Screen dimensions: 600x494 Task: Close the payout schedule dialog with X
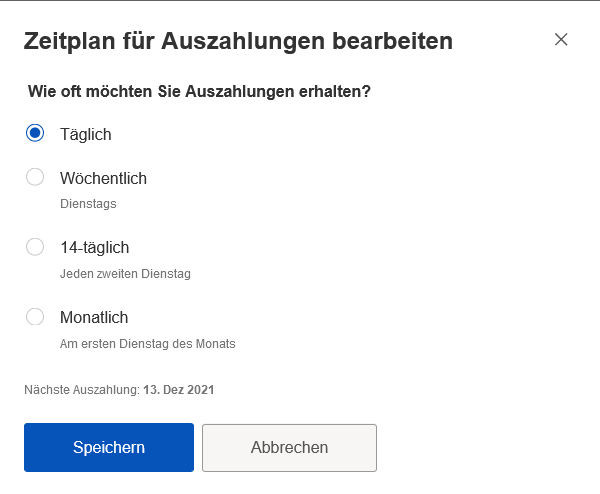[x=561, y=40]
